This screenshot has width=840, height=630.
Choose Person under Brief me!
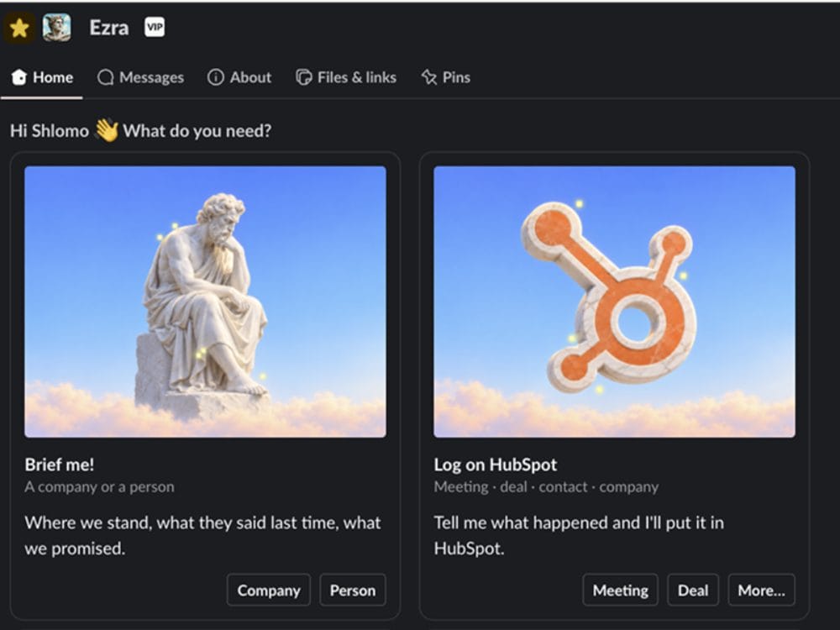point(353,590)
